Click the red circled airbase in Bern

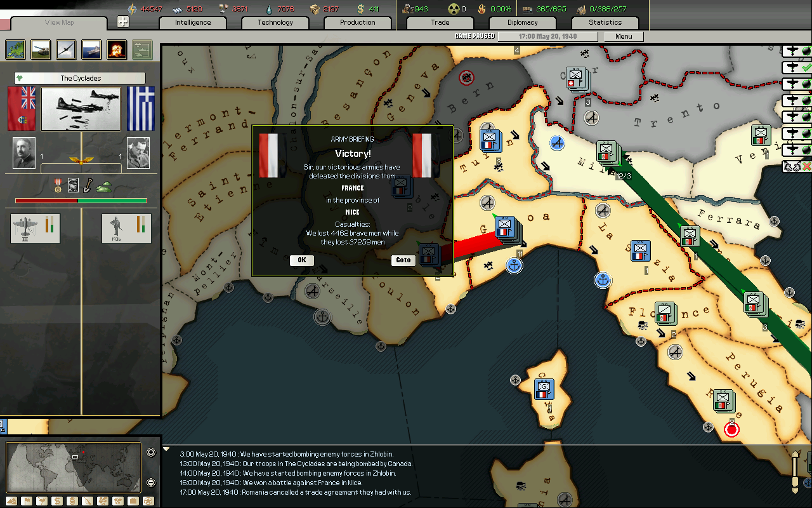[467, 77]
